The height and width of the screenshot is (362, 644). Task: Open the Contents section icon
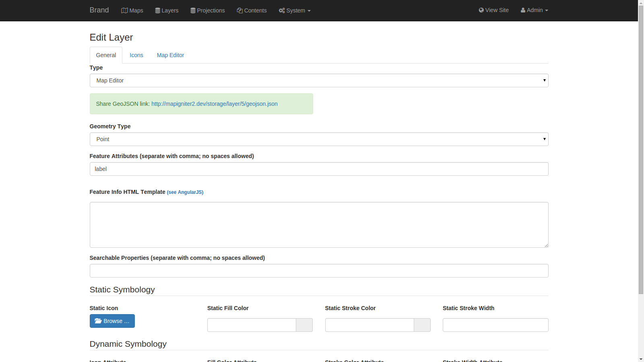239,10
